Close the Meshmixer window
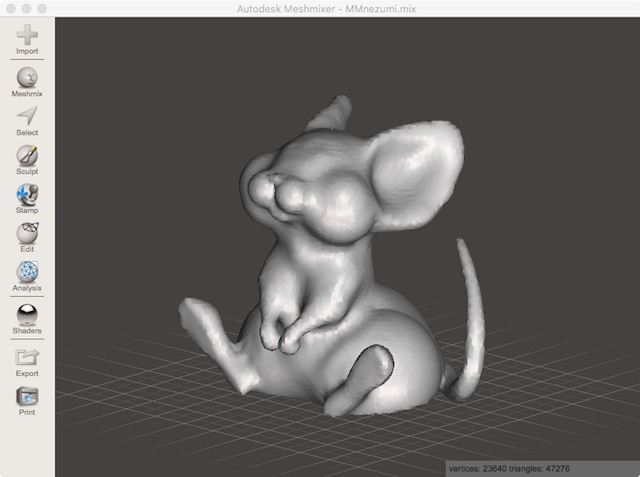Image resolution: width=640 pixels, height=477 pixels. coord(11,9)
